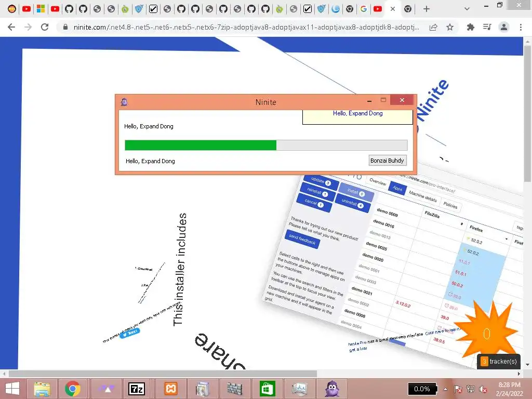Select the Apps tab in pro interface image
The width and height of the screenshot is (532, 399).
pyautogui.click(x=397, y=188)
